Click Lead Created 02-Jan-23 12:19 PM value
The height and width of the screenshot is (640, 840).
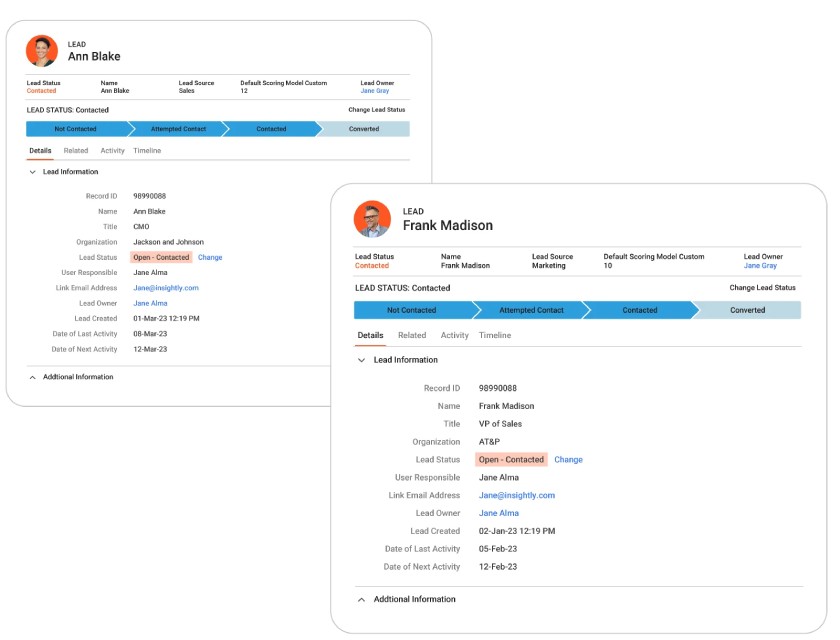(516, 531)
